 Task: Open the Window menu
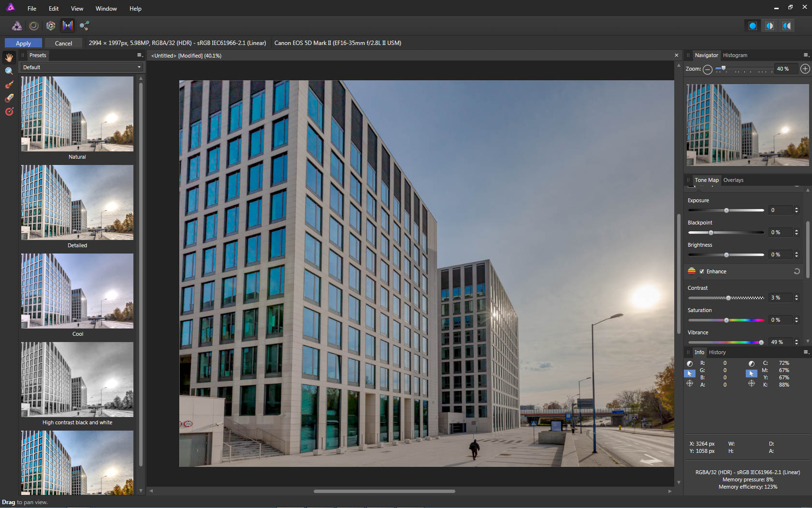tap(106, 9)
